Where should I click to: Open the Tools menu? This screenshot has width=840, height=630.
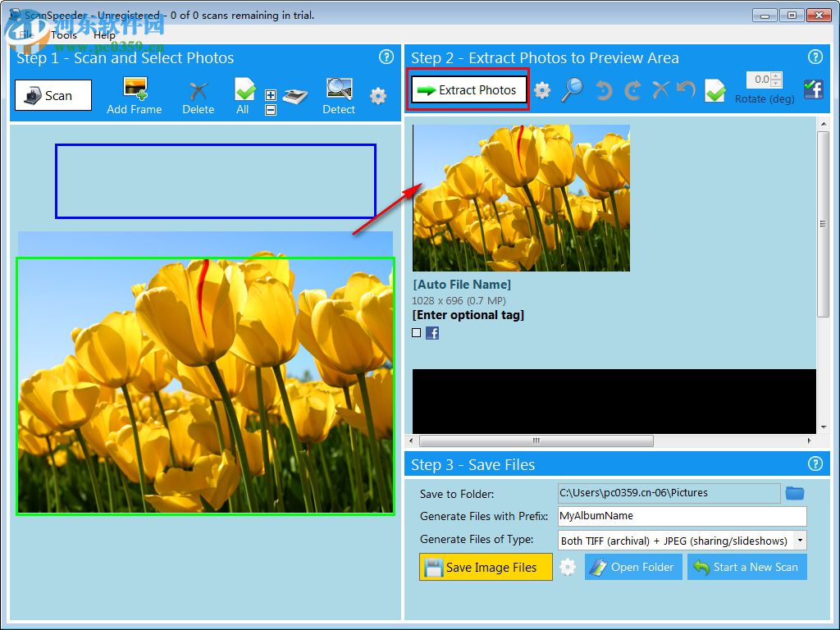coord(64,35)
